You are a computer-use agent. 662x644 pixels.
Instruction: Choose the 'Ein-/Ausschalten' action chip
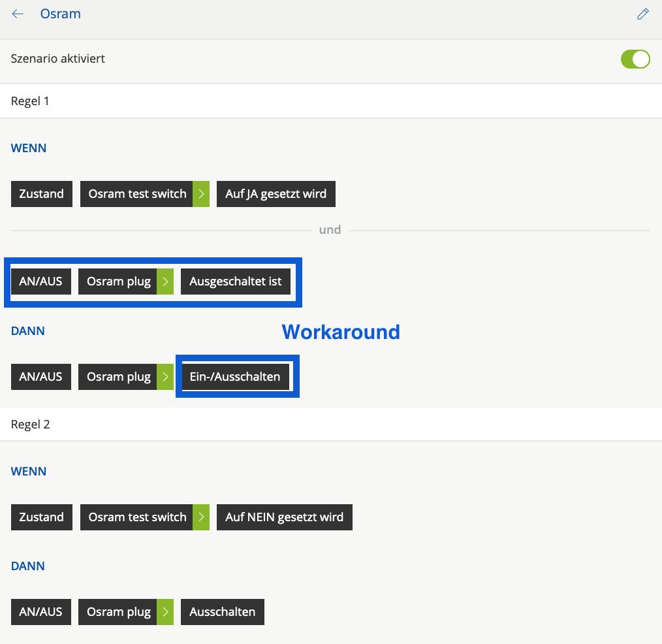[x=235, y=377]
